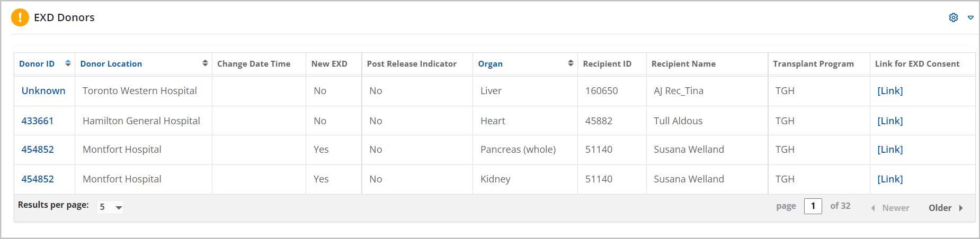Sort by Donor Location arrow icon

point(205,63)
